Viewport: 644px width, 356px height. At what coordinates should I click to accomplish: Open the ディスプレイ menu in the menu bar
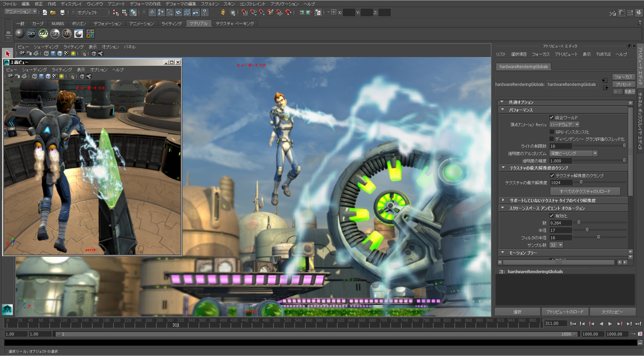71,4
